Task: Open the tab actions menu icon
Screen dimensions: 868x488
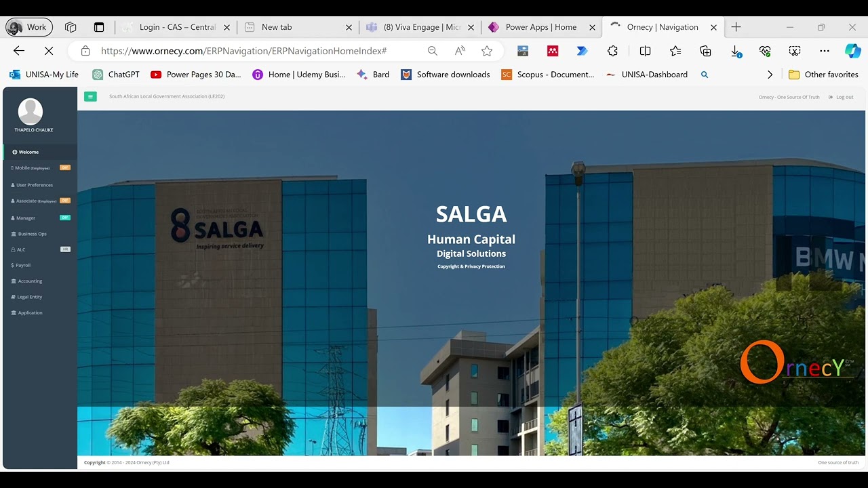Action: [99, 27]
